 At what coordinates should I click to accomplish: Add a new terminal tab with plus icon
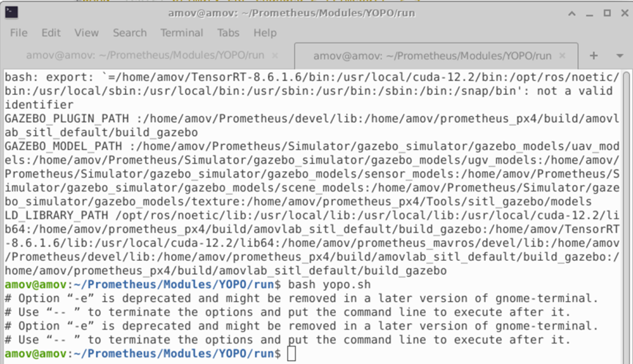593,56
